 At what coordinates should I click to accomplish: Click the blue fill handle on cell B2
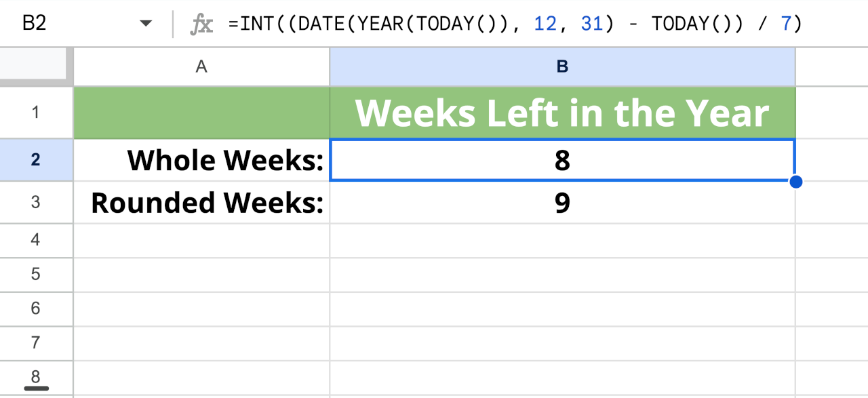[x=796, y=181]
